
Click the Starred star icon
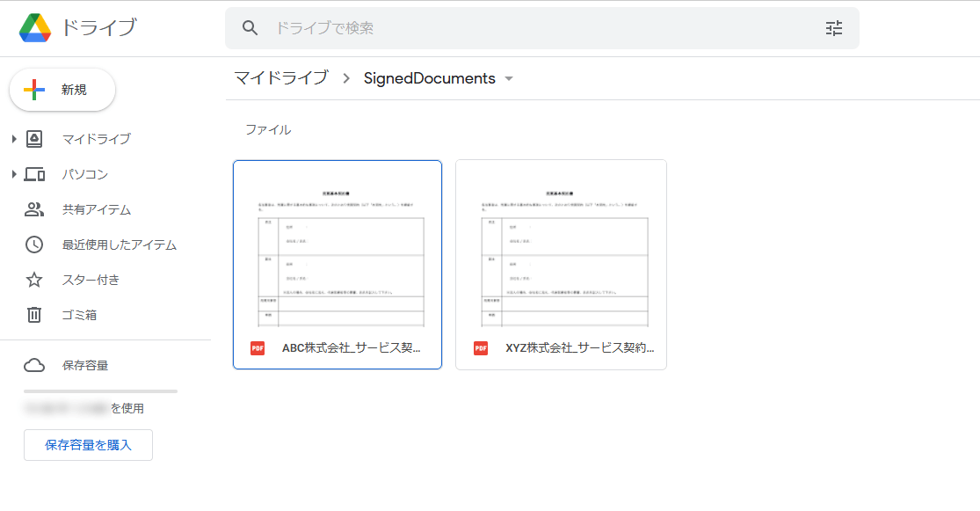coord(34,280)
